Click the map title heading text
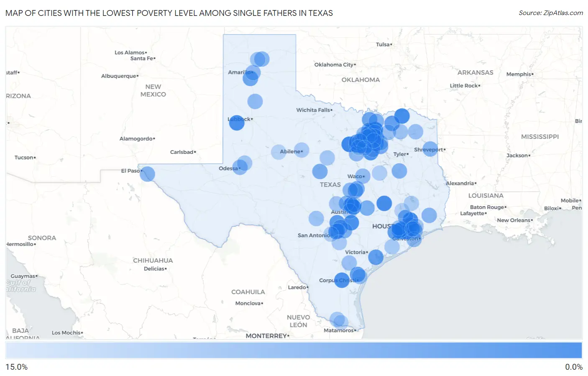The height and width of the screenshot is (376, 588). (x=169, y=13)
